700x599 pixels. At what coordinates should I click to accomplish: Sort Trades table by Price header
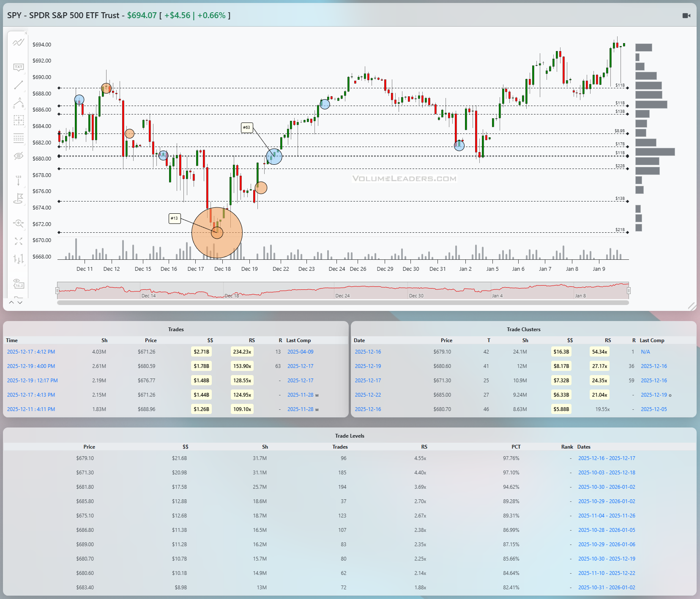click(150, 340)
